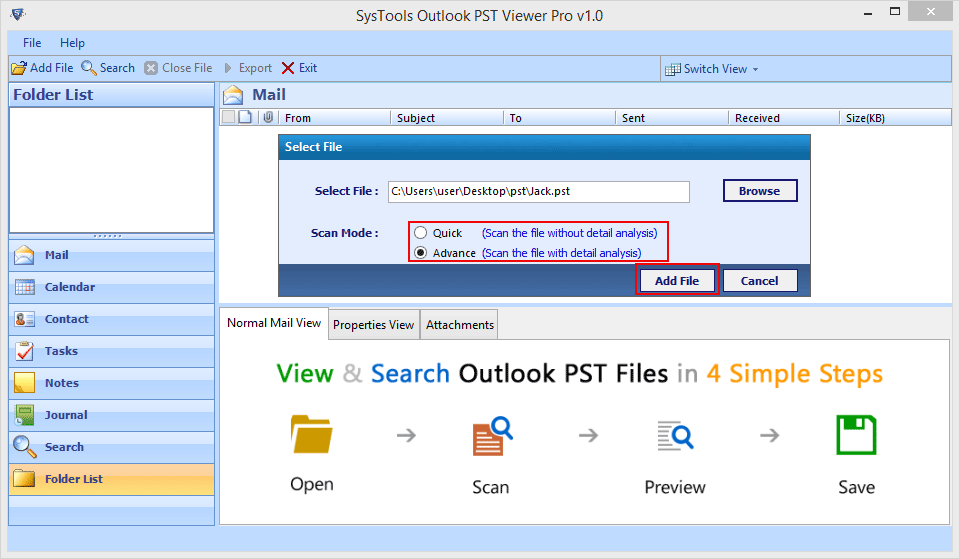Click the Contact card icon in sidebar
This screenshot has height=559, width=960.
[x=24, y=319]
